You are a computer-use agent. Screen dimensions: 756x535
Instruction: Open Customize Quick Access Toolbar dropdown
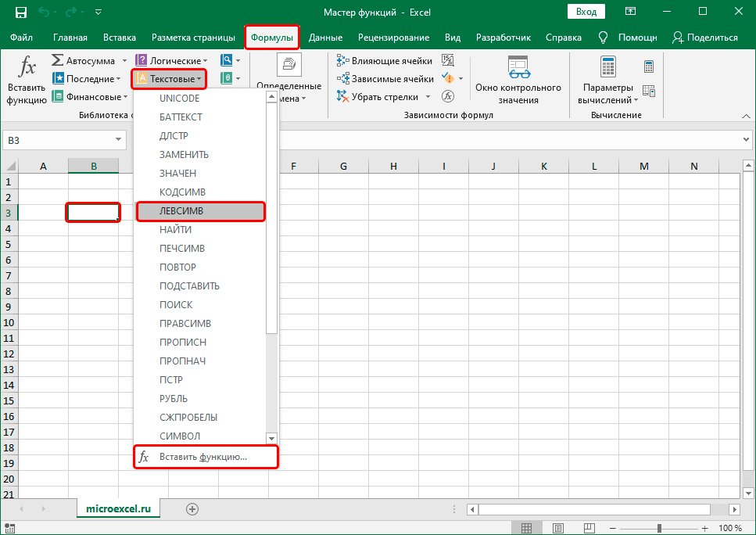point(99,12)
